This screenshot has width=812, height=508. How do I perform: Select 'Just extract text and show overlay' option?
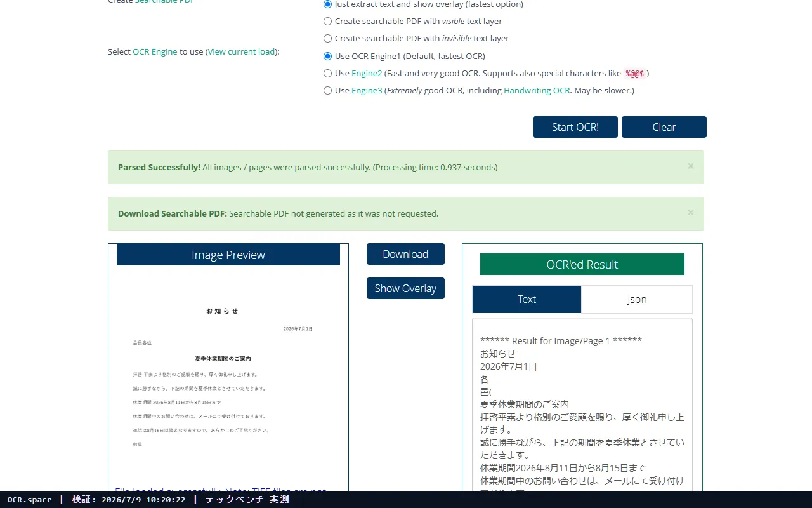pos(327,4)
